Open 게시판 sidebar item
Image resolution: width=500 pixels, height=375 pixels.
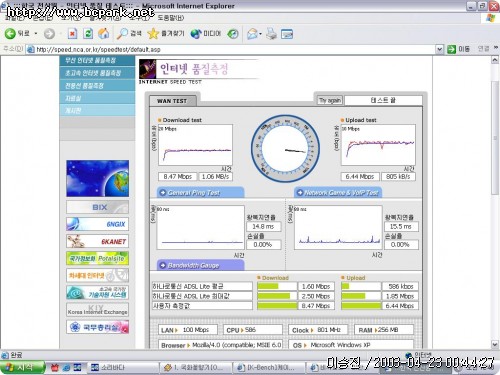tap(97, 110)
